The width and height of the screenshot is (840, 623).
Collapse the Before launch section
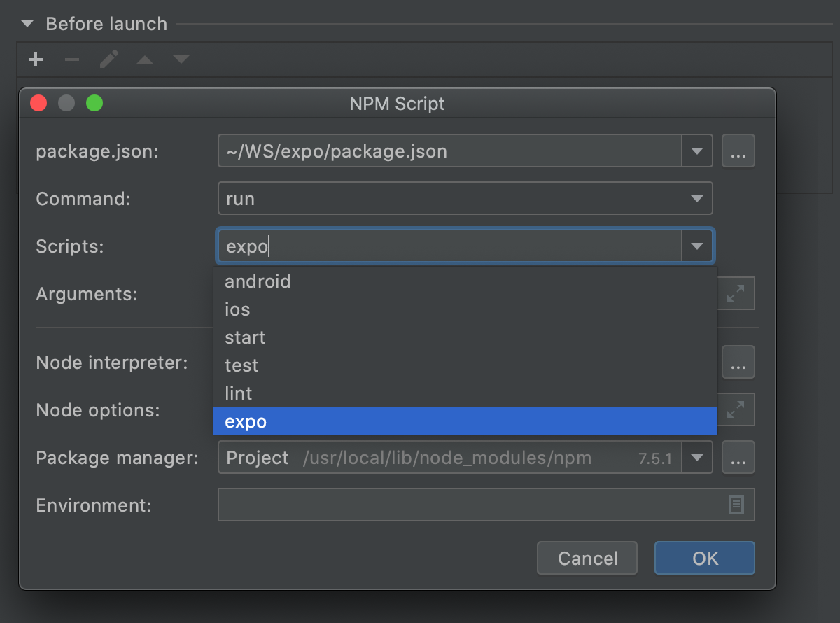[x=27, y=23]
